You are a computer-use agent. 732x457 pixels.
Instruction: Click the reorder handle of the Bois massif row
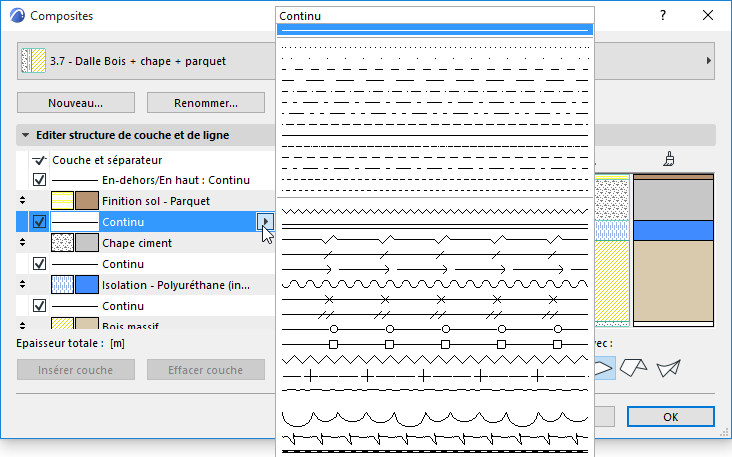coord(22,324)
